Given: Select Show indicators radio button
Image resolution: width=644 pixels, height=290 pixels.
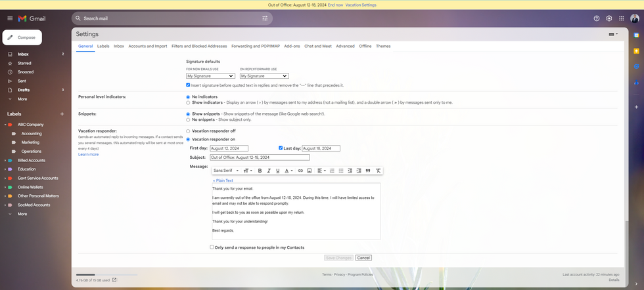Looking at the screenshot, I should 188,102.
